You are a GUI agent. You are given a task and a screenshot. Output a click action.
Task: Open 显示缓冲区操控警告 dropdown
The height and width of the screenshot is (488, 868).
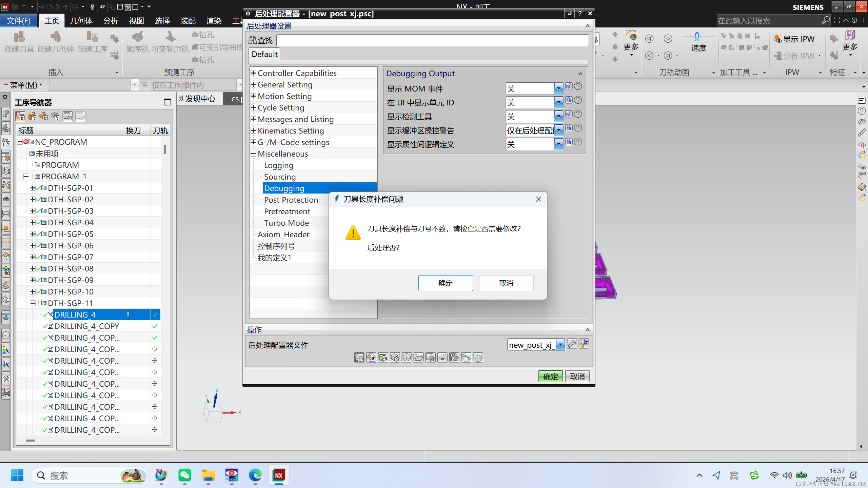coord(558,130)
